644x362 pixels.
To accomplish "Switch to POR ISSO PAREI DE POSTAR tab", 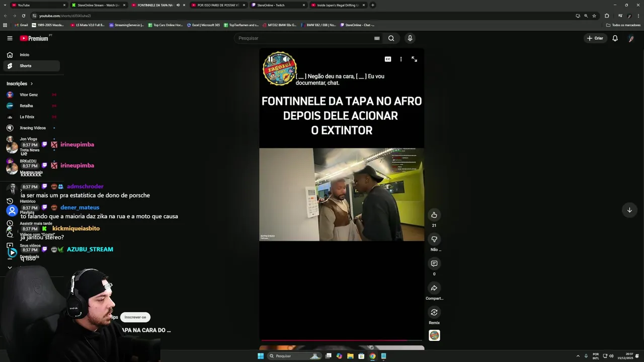I will tap(218, 5).
